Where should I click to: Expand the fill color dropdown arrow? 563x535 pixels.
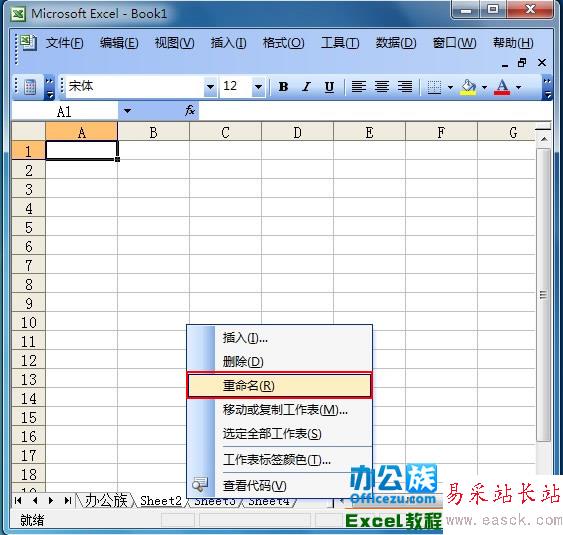484,87
